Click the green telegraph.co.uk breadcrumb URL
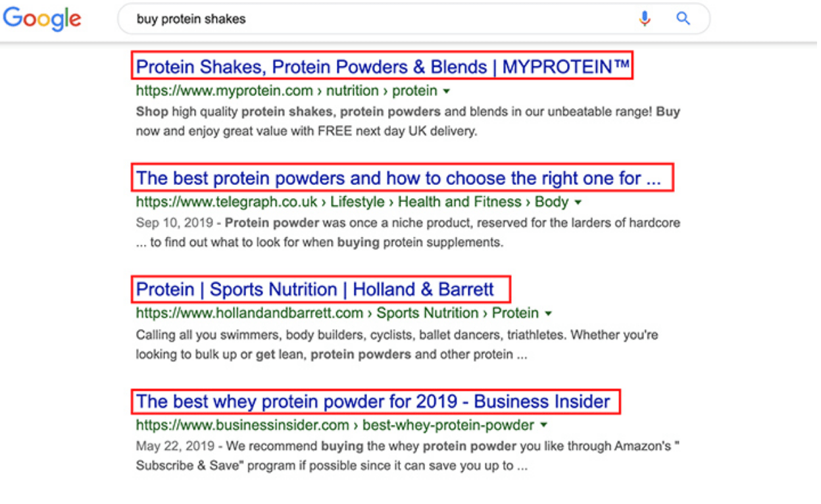This screenshot has width=821, height=504. coord(352,202)
